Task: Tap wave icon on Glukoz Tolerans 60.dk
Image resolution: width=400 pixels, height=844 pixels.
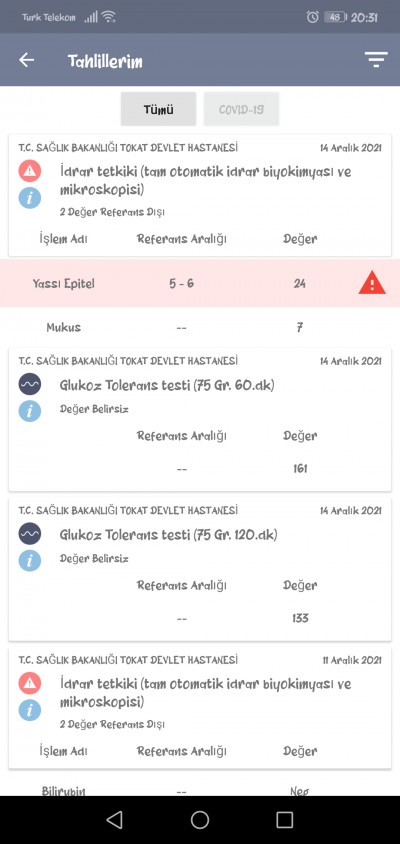Action: pos(30,385)
